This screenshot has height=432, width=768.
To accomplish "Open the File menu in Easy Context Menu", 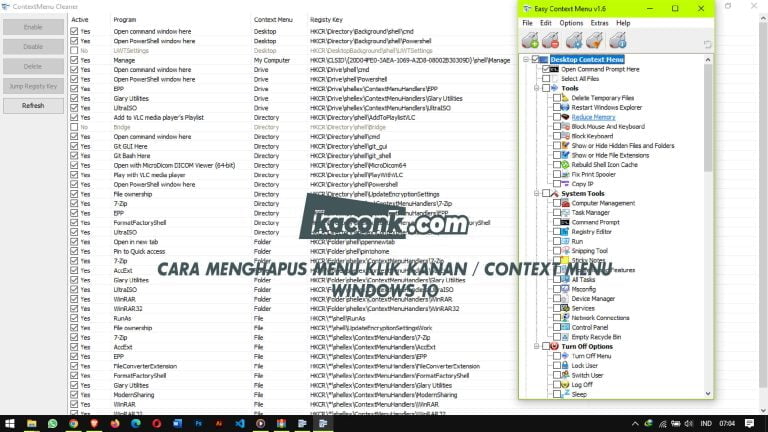I will pyautogui.click(x=528, y=23).
